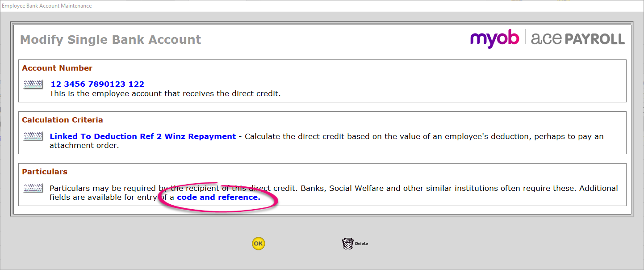Click the Particulars section title
Image resolution: width=644 pixels, height=270 pixels.
(45, 172)
